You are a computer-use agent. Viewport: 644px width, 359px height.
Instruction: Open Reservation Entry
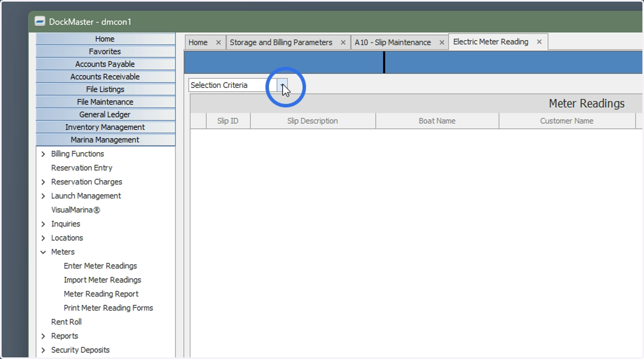coord(82,168)
